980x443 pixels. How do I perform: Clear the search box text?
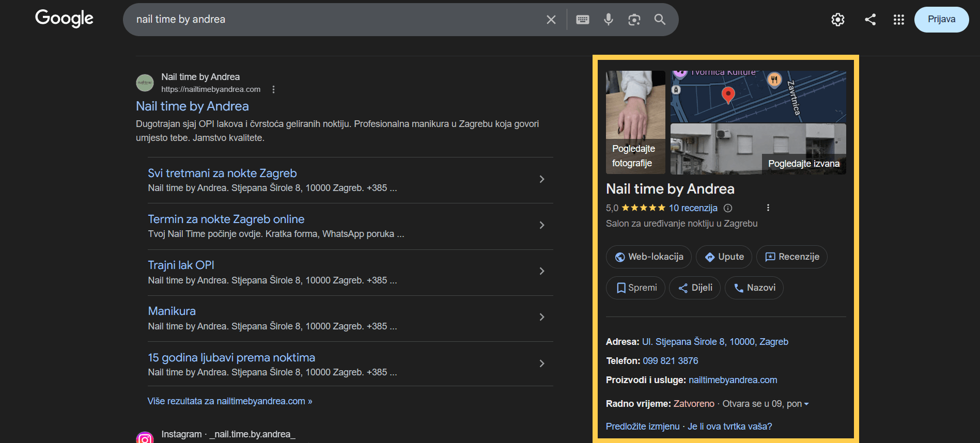(551, 20)
